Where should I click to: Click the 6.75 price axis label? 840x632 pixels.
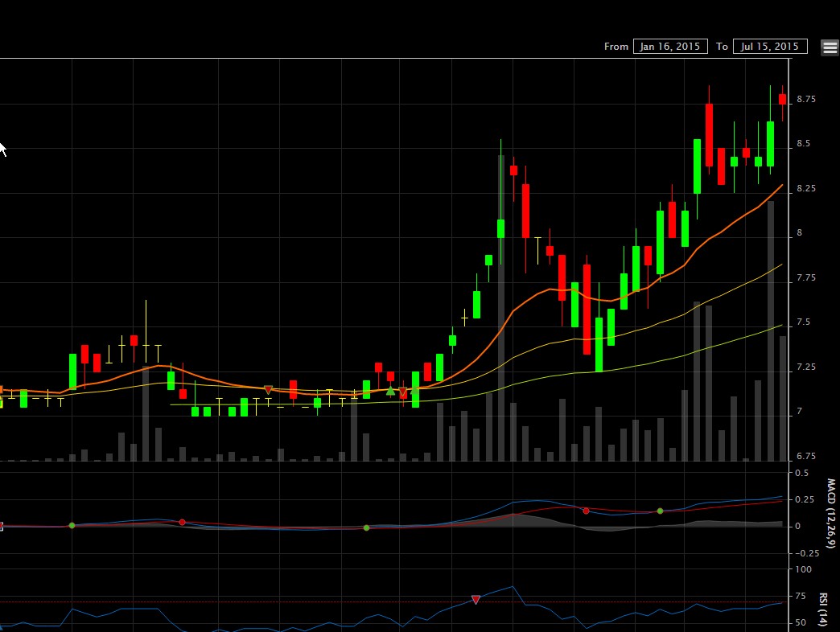pos(805,457)
